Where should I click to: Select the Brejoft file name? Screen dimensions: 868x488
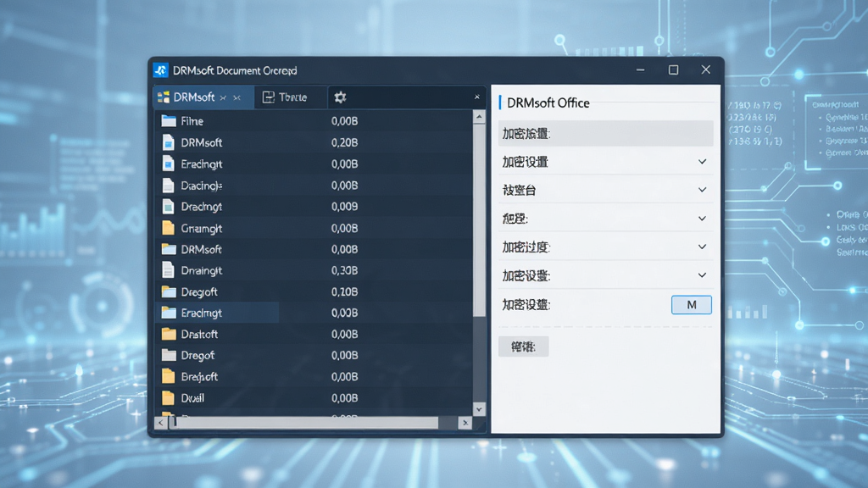coord(199,377)
